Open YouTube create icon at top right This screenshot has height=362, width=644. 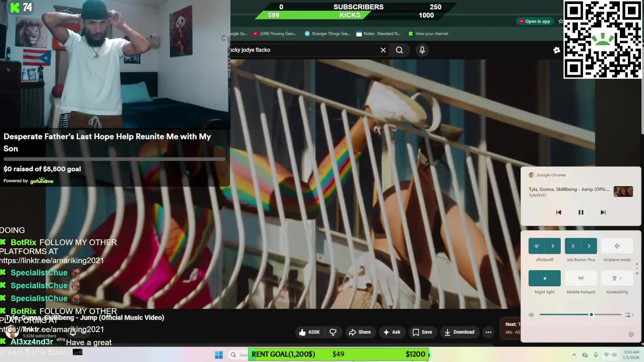click(x=556, y=50)
